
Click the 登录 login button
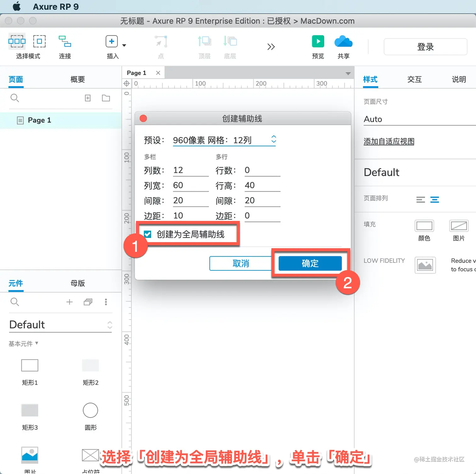point(425,47)
